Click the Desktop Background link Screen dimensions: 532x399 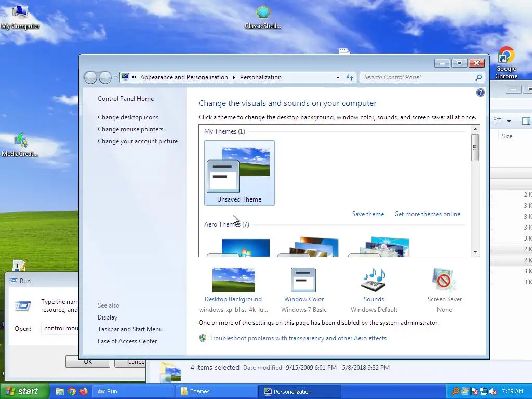coord(233,299)
